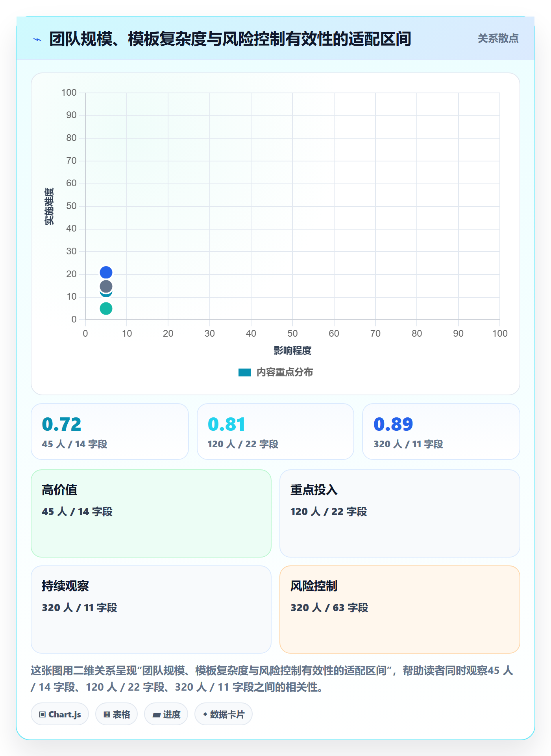Click the 内容重点分布 legend color swatch

[244, 372]
